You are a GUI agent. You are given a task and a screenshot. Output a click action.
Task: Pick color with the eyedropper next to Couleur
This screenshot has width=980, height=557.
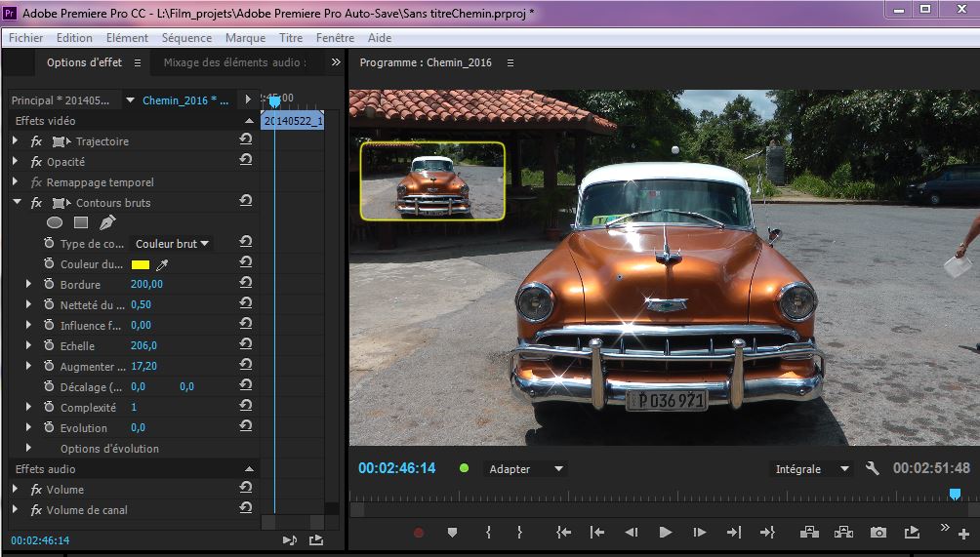point(163,264)
